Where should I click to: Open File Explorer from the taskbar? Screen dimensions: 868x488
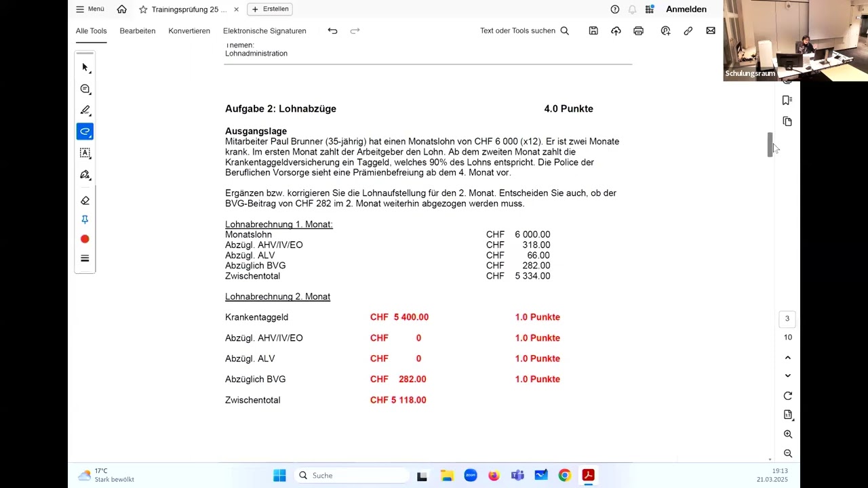click(x=447, y=475)
